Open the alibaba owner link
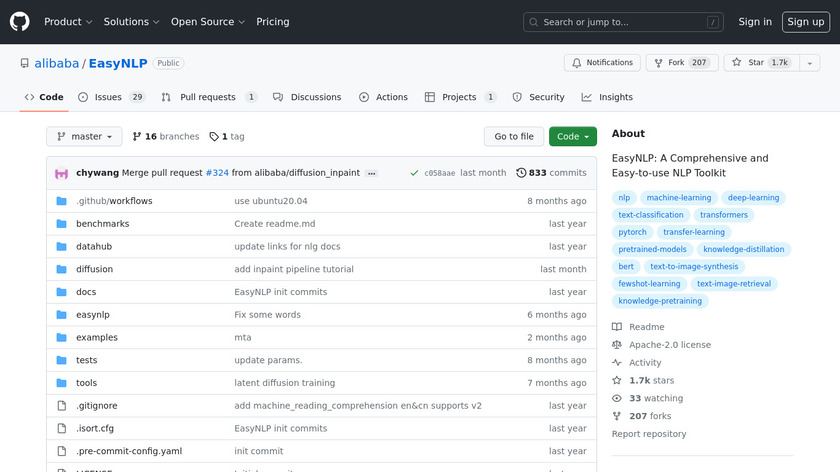 tap(57, 63)
